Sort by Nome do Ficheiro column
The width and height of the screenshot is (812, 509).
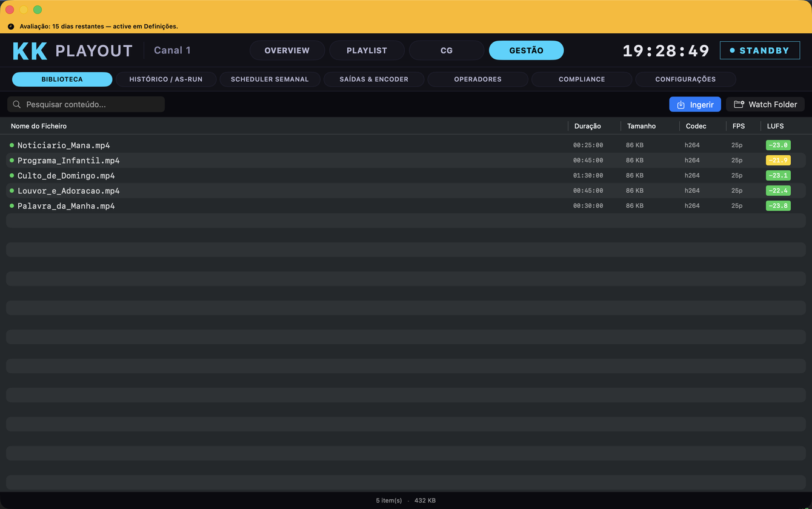39,126
